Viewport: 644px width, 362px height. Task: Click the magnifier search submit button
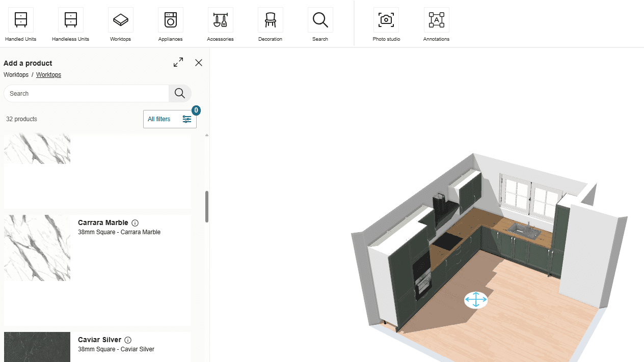pos(180,93)
